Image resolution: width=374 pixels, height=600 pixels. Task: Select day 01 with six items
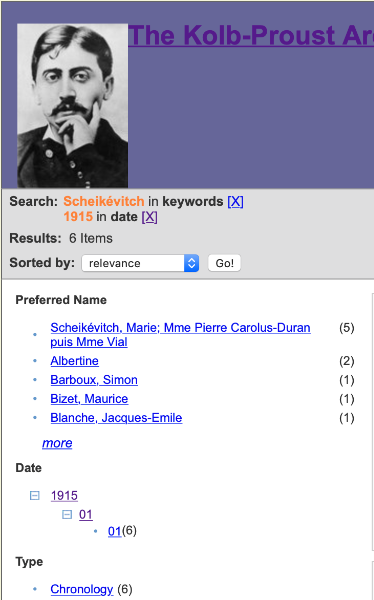114,531
